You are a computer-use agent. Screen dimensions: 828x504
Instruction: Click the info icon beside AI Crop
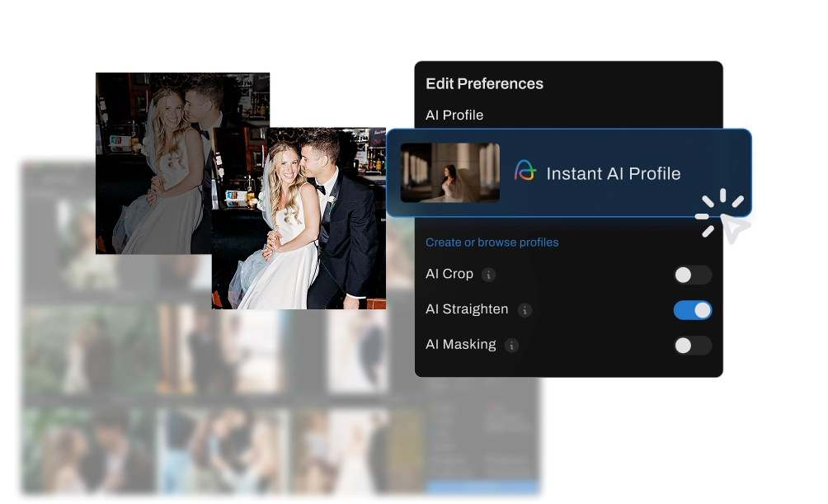(488, 275)
